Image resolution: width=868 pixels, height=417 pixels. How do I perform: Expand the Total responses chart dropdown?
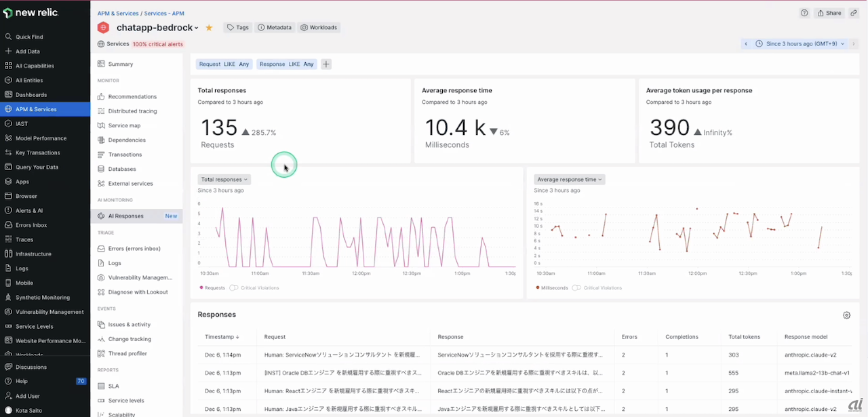(224, 180)
